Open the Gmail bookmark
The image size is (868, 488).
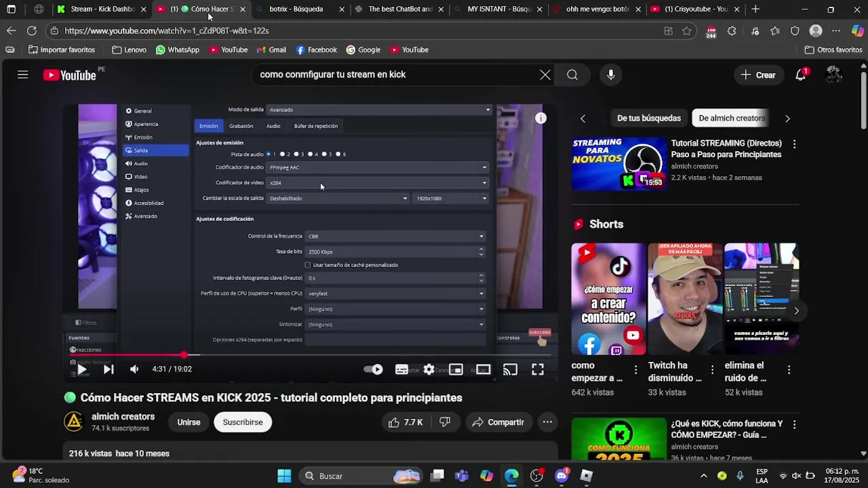tap(271, 49)
